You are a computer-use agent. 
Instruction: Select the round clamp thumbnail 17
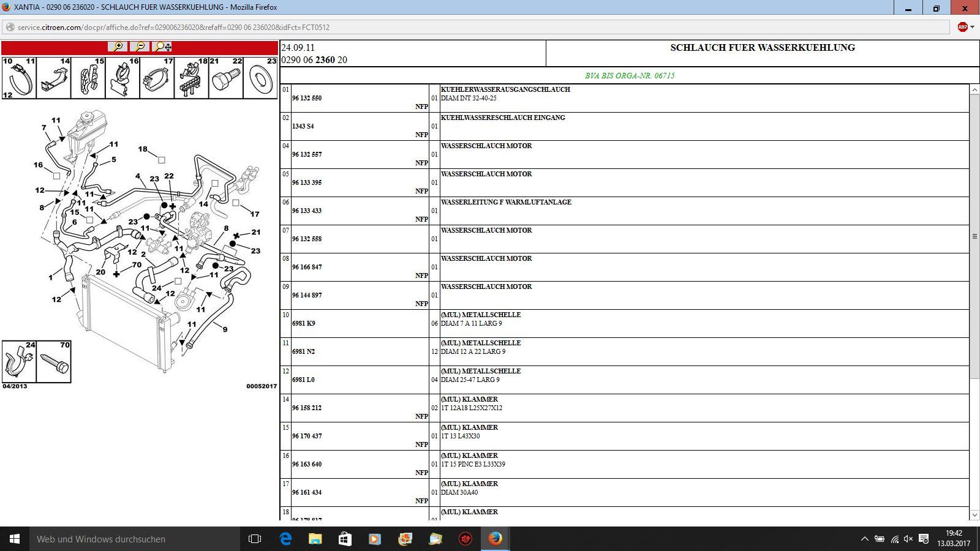point(157,78)
